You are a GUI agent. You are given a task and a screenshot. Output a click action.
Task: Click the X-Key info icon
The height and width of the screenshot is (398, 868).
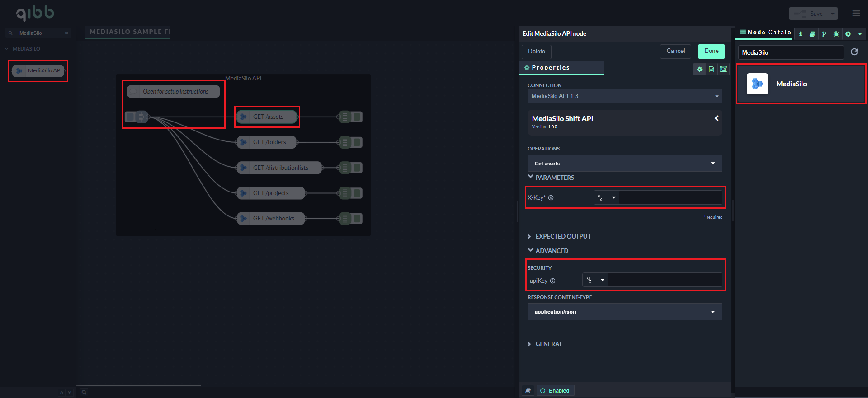[x=551, y=198]
